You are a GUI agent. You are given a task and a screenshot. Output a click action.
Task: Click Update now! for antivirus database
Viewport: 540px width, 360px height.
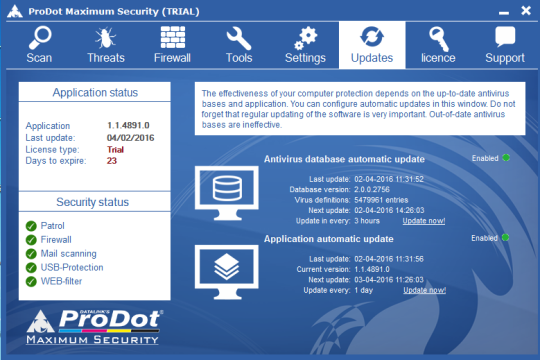coord(424,221)
